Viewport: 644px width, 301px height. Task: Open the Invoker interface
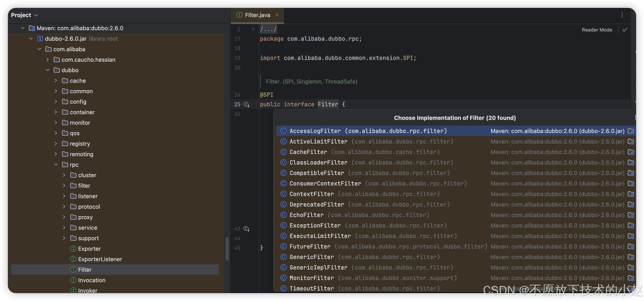click(x=84, y=290)
